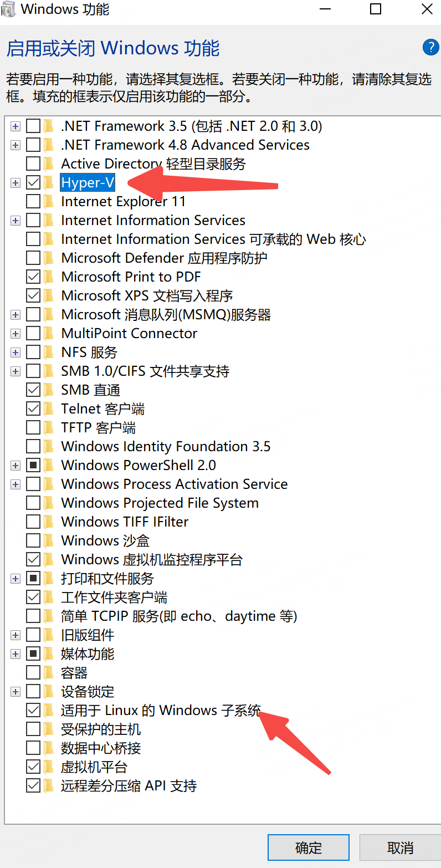Click the blue help question mark icon
Screen dimensions: 441x868
430,48
